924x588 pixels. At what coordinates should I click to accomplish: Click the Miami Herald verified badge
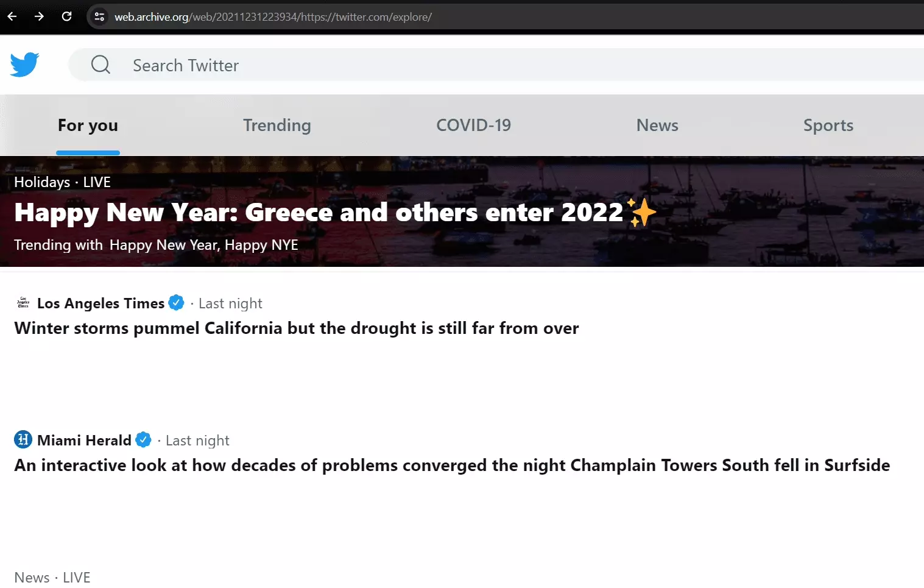[144, 440]
